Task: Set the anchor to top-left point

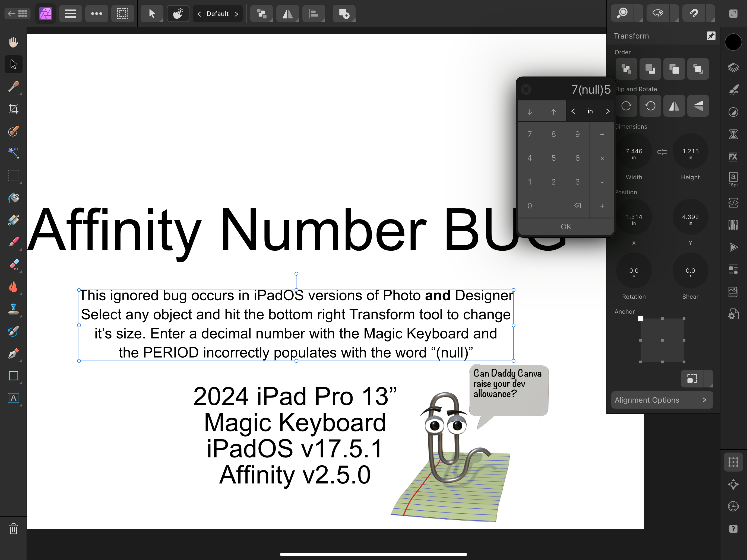Action: tap(640, 318)
